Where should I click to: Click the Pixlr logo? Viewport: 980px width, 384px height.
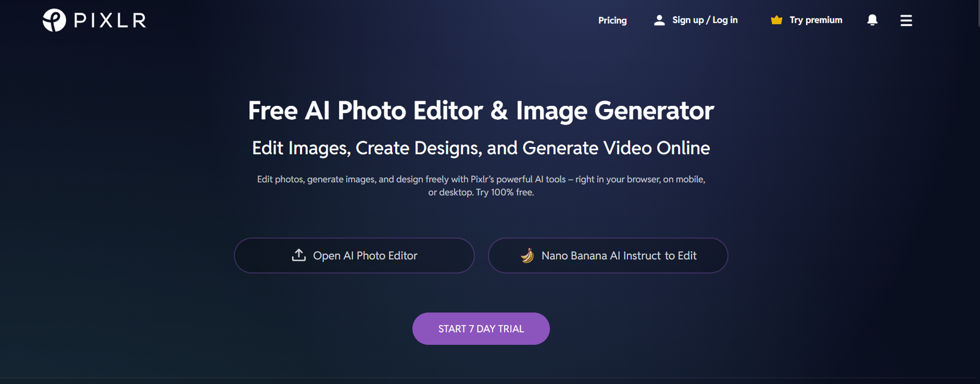(x=94, y=20)
